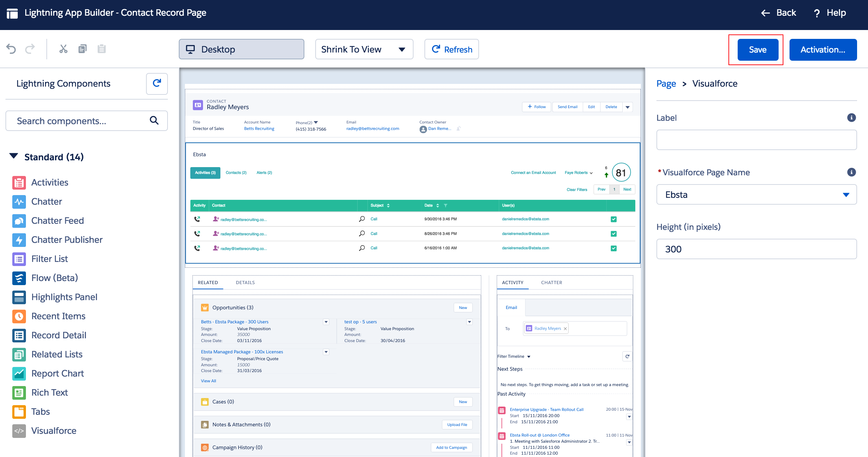
Task: Click the copy icon in toolbar
Action: click(82, 49)
